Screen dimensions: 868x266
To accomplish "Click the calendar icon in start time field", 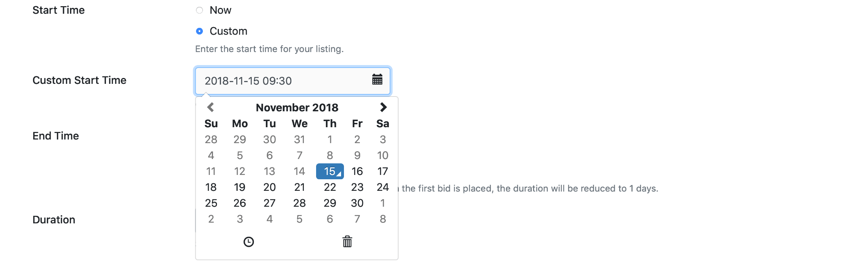I will click(x=377, y=80).
